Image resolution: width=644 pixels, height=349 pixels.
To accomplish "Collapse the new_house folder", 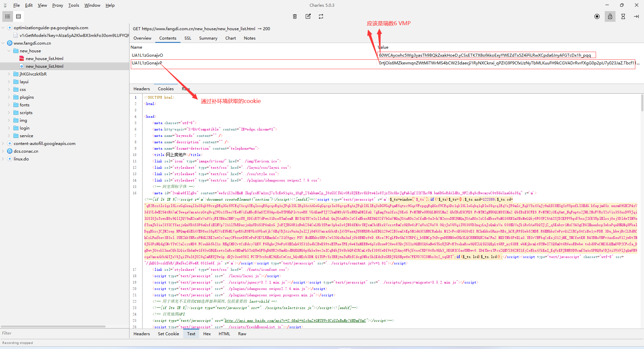I will pos(9,51).
